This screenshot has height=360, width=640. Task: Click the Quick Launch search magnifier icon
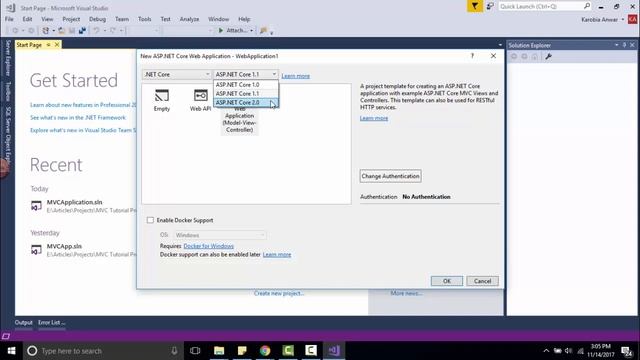[x=587, y=6]
